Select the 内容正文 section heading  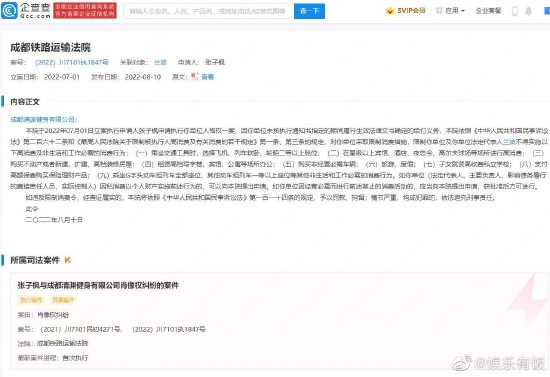25,102
